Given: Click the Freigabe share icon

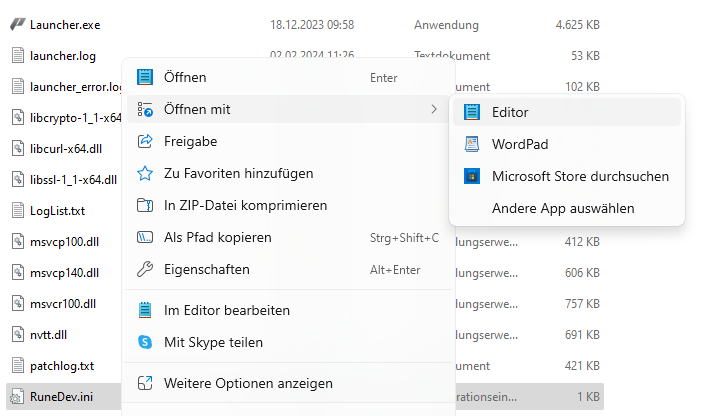Looking at the screenshot, I should (x=145, y=142).
